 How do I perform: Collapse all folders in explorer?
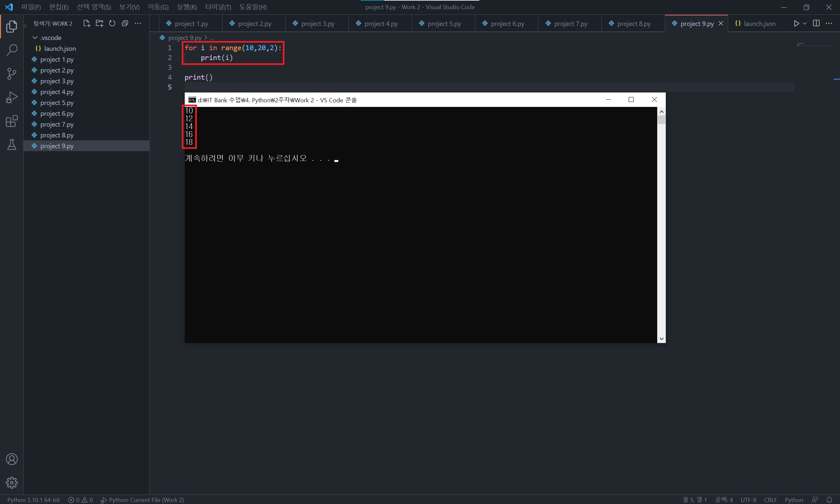[x=125, y=23]
